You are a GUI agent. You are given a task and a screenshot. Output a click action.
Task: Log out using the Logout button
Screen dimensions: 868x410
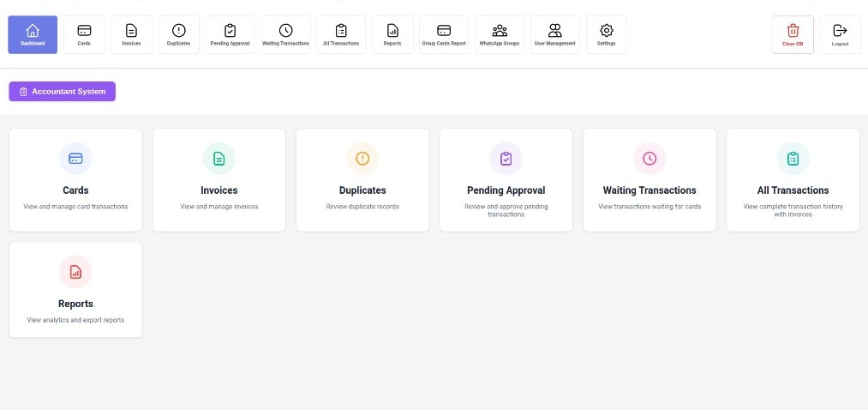[840, 34]
